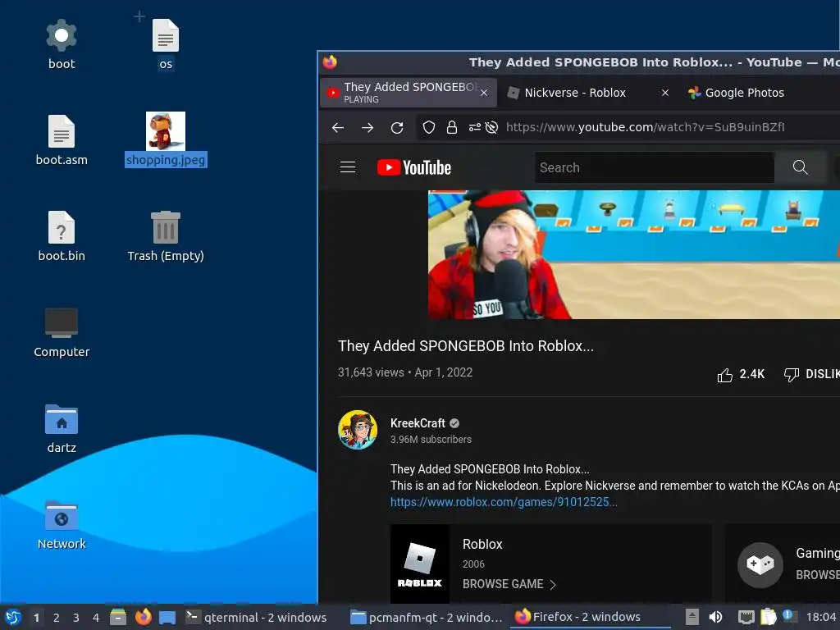Open the Firefox - 2 windows taskbar group
840x630 pixels.
pyautogui.click(x=589, y=618)
